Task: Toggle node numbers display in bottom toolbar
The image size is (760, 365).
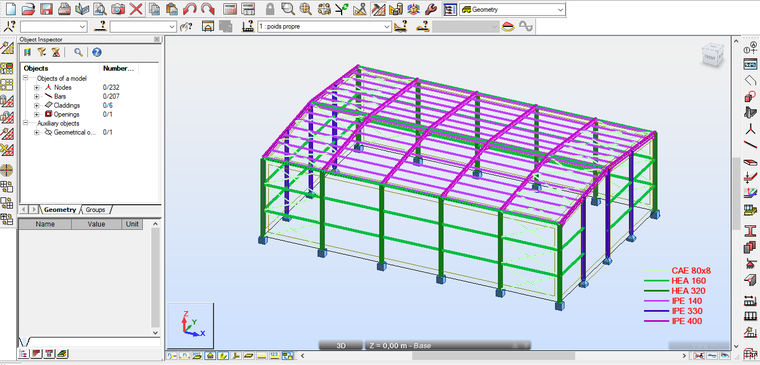Action: 172,356
